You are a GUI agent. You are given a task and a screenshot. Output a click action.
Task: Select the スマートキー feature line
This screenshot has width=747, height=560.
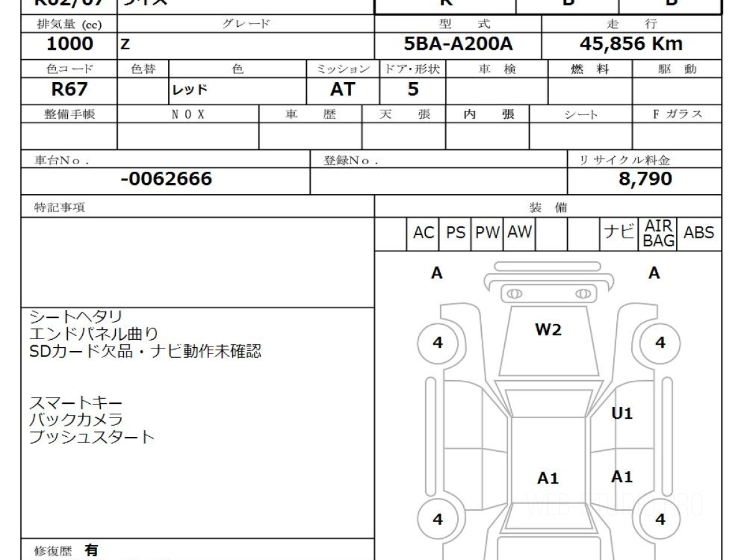(x=75, y=403)
